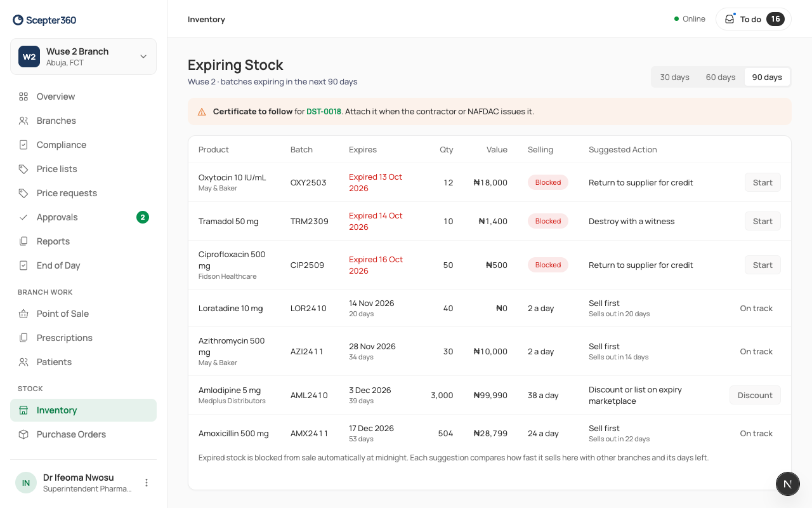Click the Purchase Orders box icon
Screen dimensions: 812x508
click(x=23, y=434)
